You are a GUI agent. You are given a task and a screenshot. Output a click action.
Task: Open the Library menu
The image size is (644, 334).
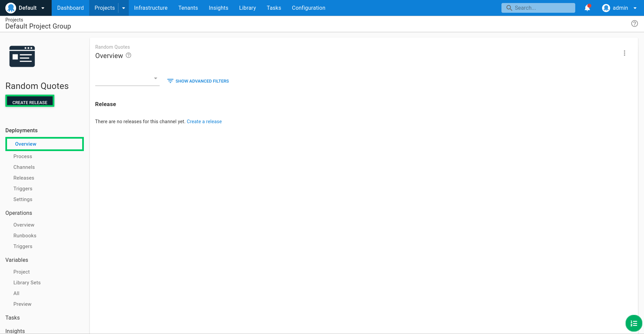248,8
